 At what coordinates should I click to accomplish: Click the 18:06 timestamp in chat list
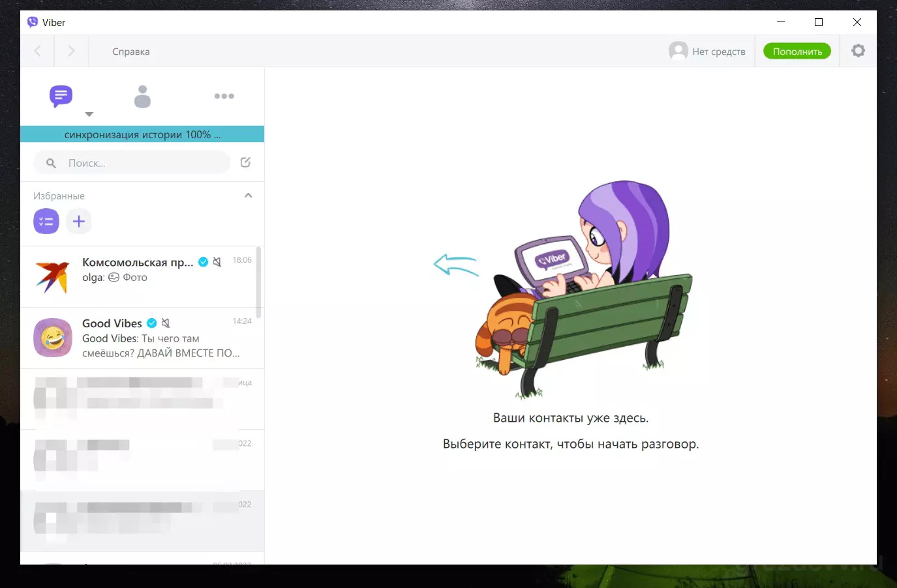coord(242,260)
